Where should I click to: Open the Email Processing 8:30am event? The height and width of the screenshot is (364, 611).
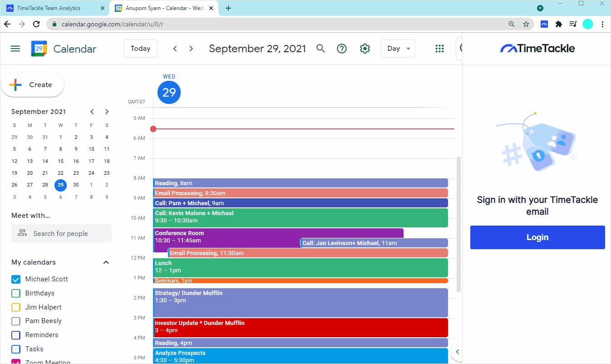point(301,193)
